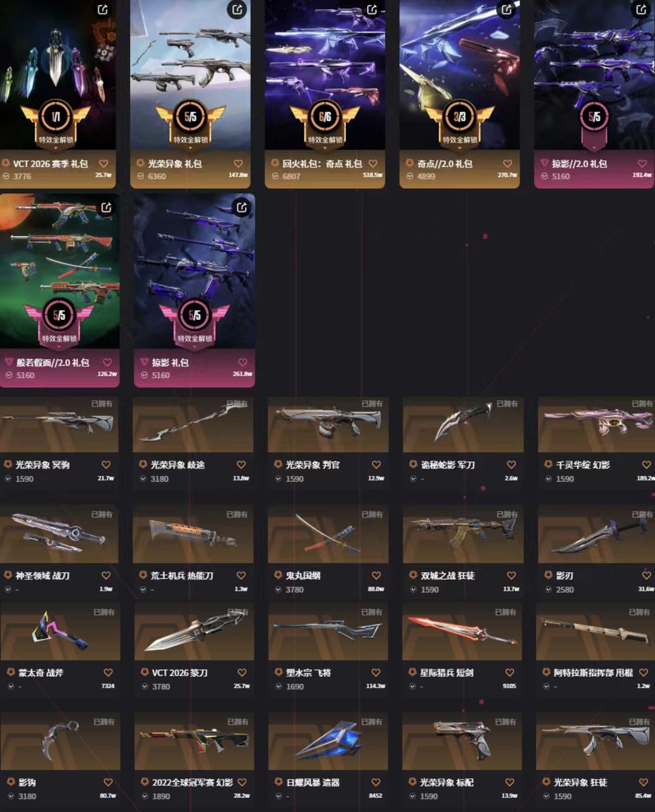Open the 2022全球冠军赛 幻影 title link
Viewport: 655px width, 812px height.
[192, 782]
